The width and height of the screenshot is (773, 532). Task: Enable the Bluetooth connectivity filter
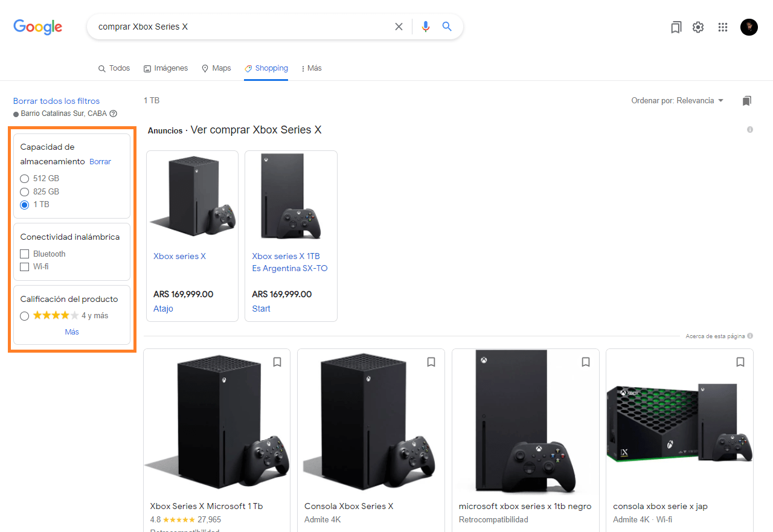(24, 254)
